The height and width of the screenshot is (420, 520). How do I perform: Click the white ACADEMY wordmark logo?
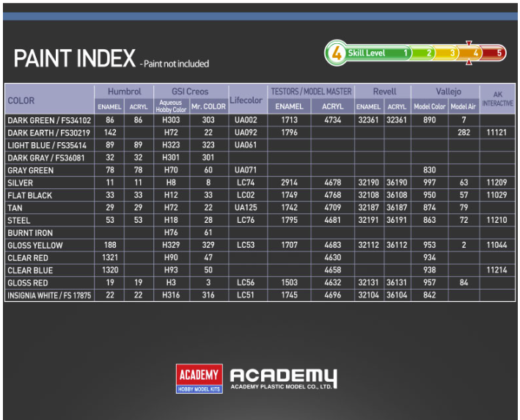click(x=284, y=378)
